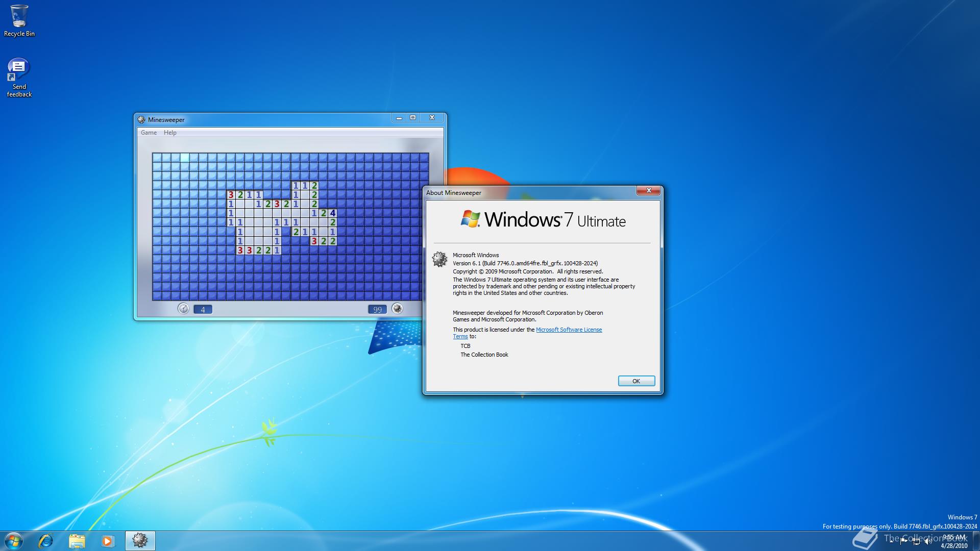980x551 pixels.
Task: Click the 'Microsoft Windows' text in About dialog
Action: point(476,255)
